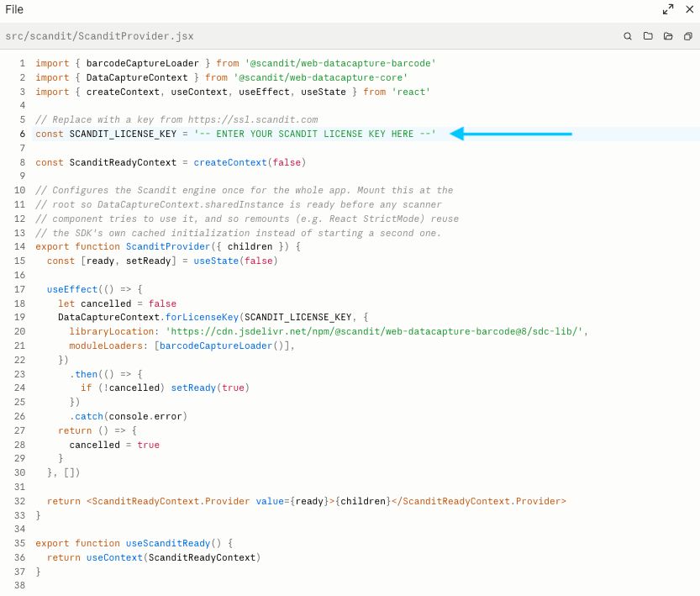Click '@scandit/web-datacapture-core' import string on line 2
Screen dimensions: 700x596
pos(320,77)
